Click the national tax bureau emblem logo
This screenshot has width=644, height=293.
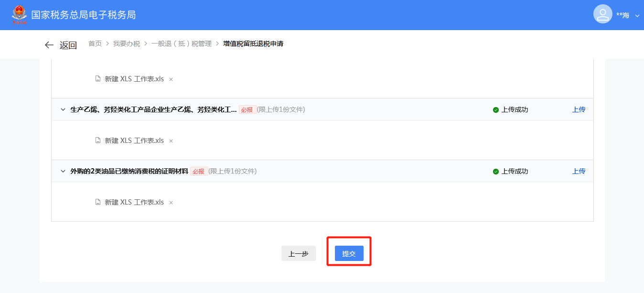19,15
